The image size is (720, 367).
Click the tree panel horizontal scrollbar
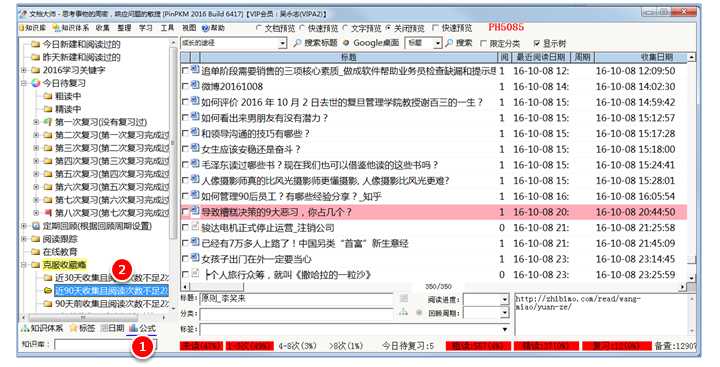(95, 317)
